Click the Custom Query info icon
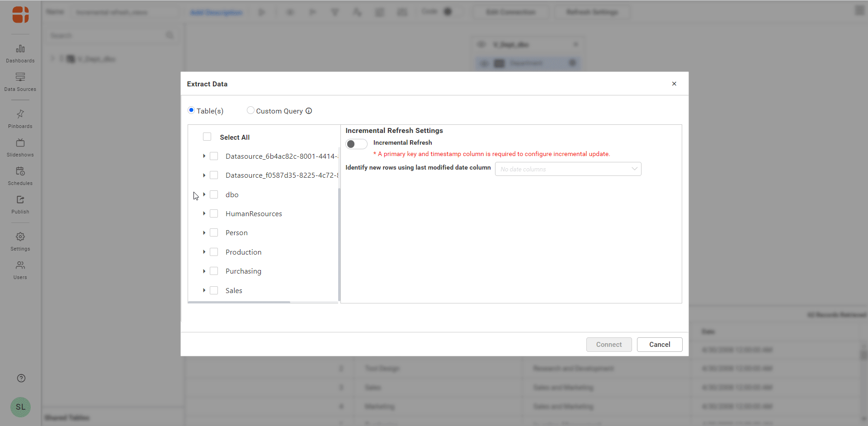 click(x=309, y=111)
